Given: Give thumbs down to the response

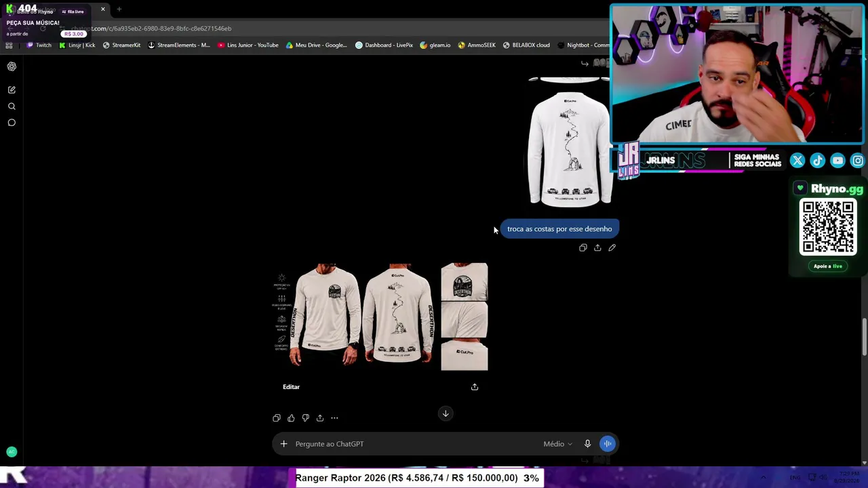Looking at the screenshot, I should 305,418.
